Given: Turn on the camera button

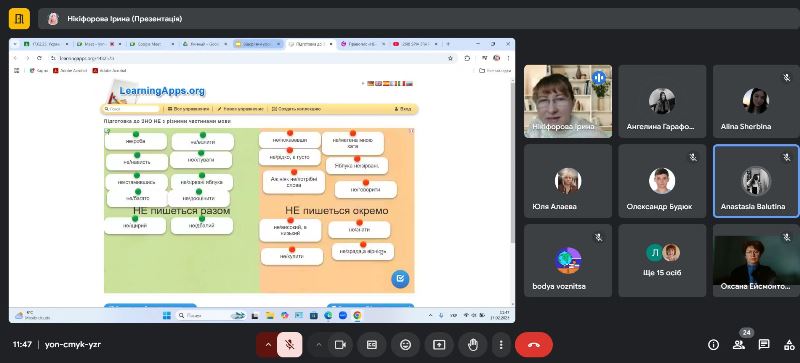Looking at the screenshot, I should 340,345.
